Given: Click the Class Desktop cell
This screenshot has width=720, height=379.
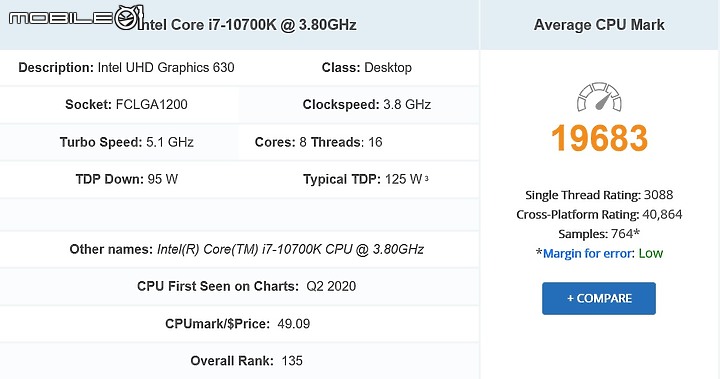Looking at the screenshot, I should click(x=366, y=68).
